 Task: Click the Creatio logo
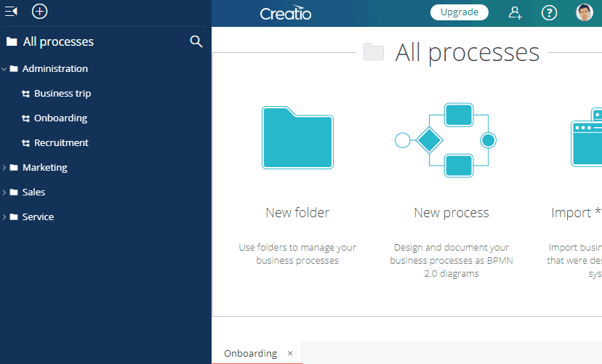tap(286, 13)
